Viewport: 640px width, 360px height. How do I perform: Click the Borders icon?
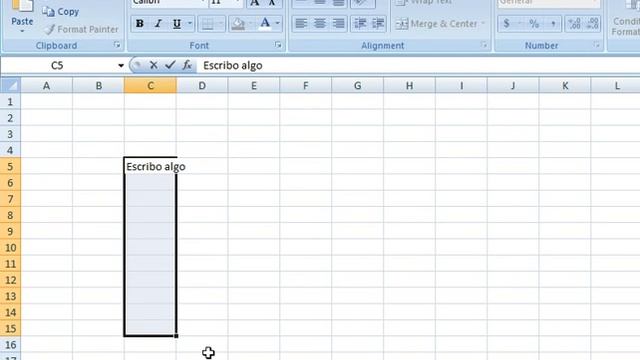[207, 24]
